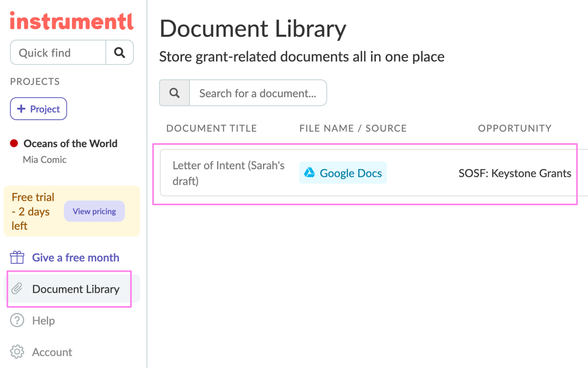The width and height of the screenshot is (588, 368).
Task: Click the Search for a document field
Action: tap(258, 93)
